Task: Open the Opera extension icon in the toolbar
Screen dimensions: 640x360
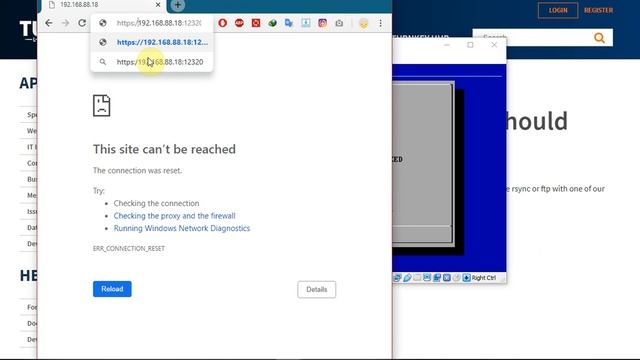Action: 222,23
